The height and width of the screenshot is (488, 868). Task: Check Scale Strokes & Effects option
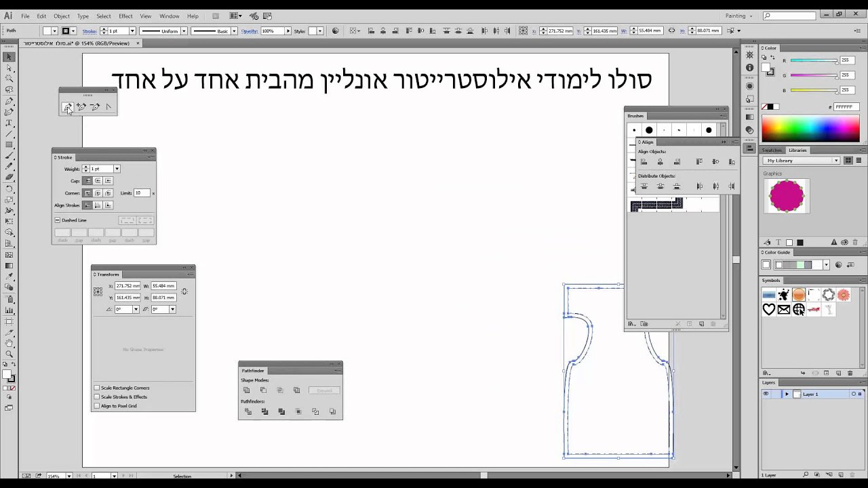pyautogui.click(x=97, y=396)
